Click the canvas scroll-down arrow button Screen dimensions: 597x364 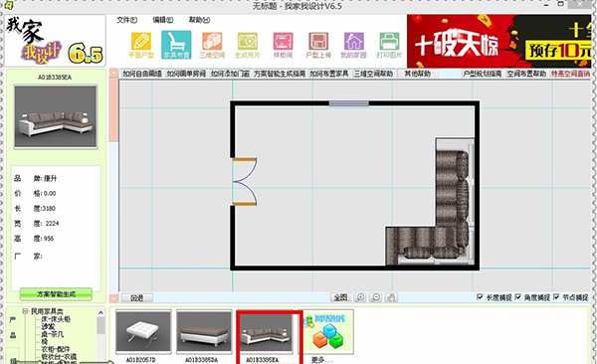(x=113, y=298)
